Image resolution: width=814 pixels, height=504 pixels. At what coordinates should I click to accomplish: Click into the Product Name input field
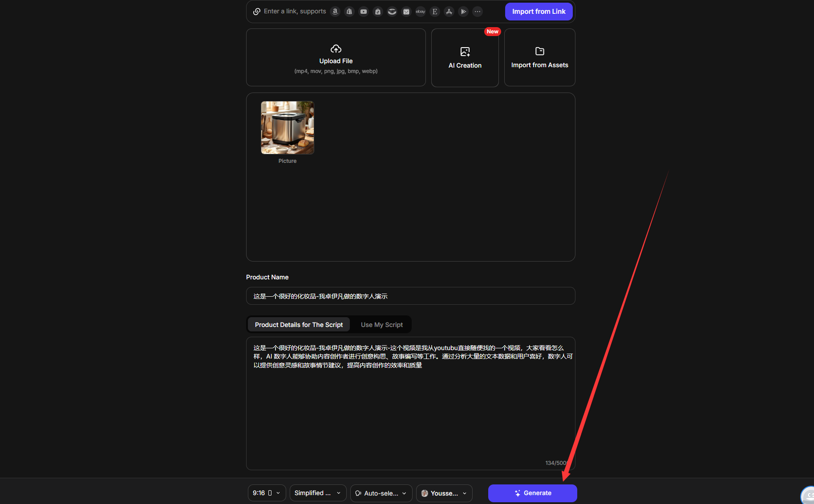click(410, 296)
